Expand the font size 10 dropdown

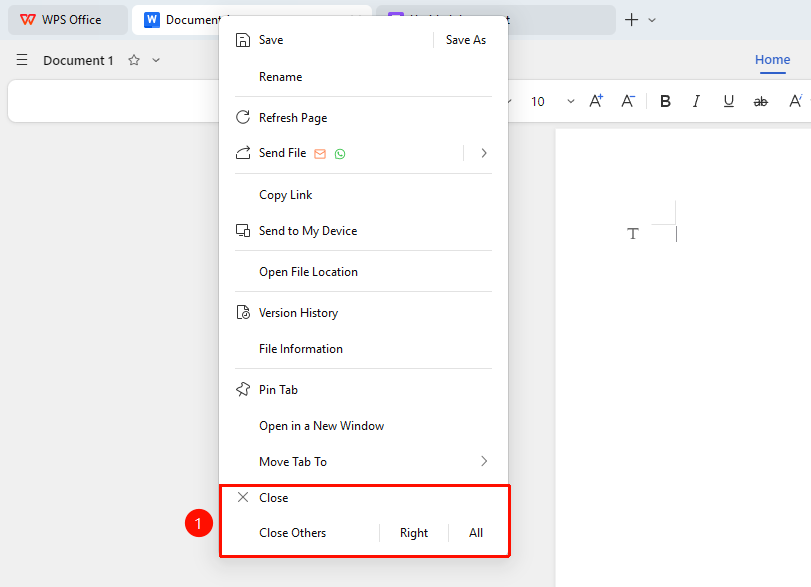coord(570,101)
